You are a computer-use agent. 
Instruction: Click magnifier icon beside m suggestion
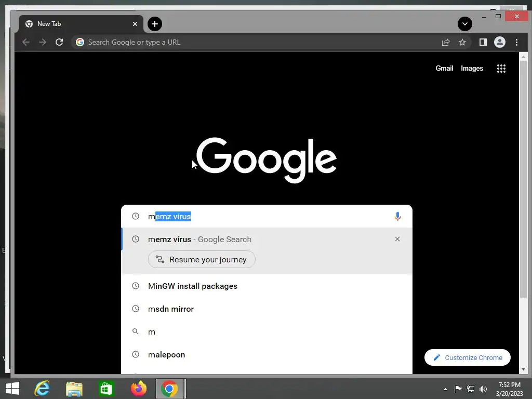[136, 331]
